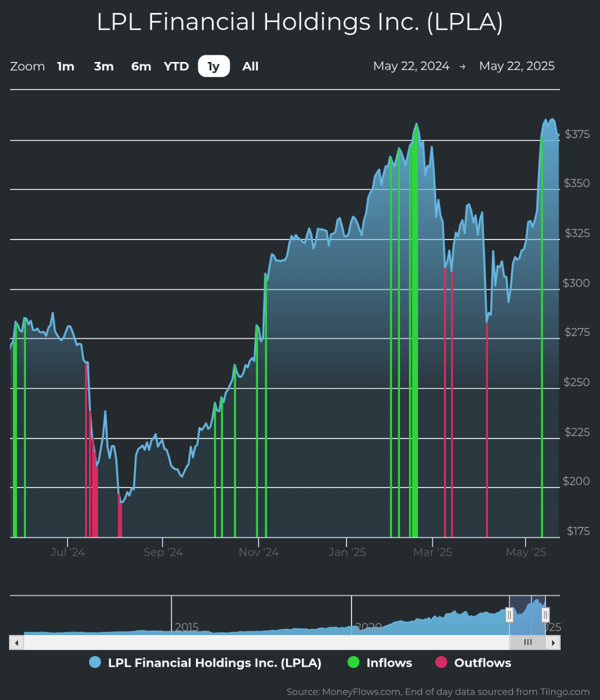Show All time range
The width and height of the screenshot is (600, 700).
point(250,67)
